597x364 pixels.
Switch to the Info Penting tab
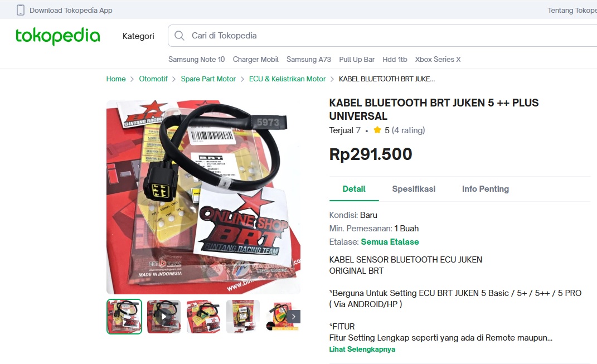(x=486, y=189)
